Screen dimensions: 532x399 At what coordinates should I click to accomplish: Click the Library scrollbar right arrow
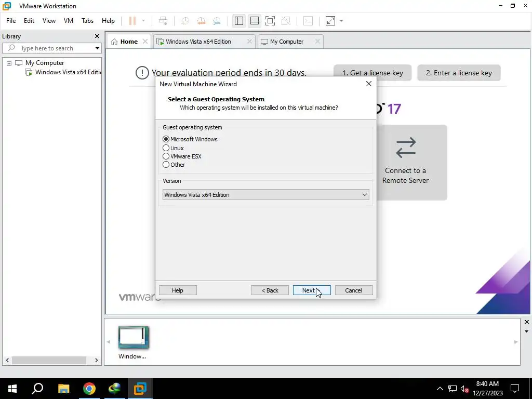96,361
